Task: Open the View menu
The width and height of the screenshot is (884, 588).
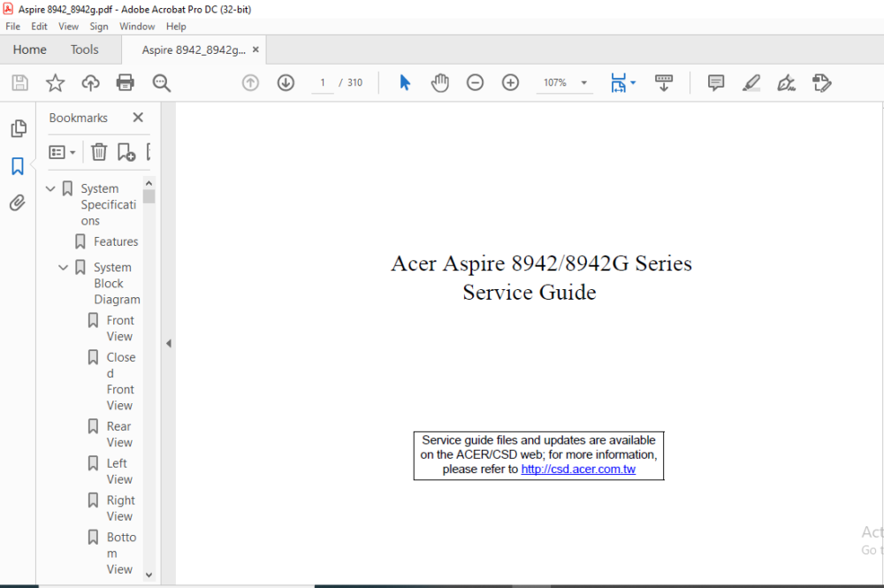Action: [x=68, y=27]
